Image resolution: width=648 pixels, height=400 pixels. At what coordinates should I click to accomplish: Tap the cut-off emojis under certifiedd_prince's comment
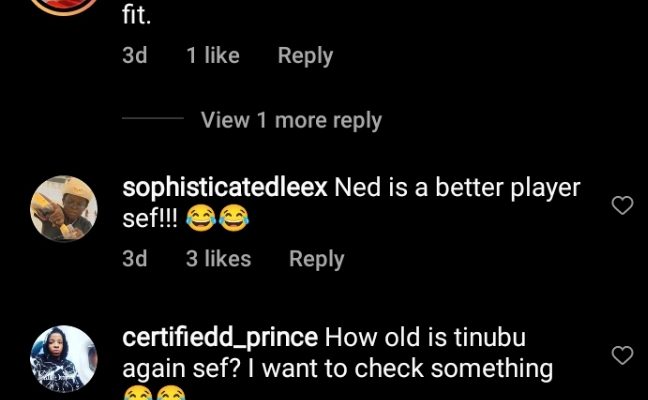click(155, 394)
